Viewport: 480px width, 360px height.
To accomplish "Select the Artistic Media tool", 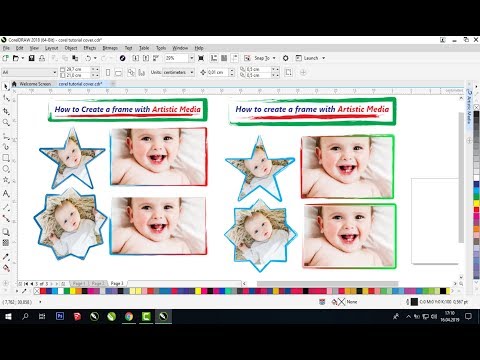I will [x=6, y=147].
